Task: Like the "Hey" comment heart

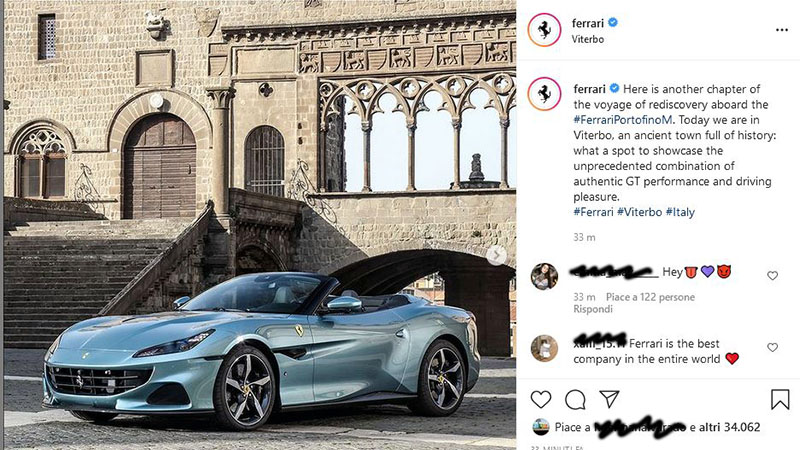Action: click(x=772, y=276)
